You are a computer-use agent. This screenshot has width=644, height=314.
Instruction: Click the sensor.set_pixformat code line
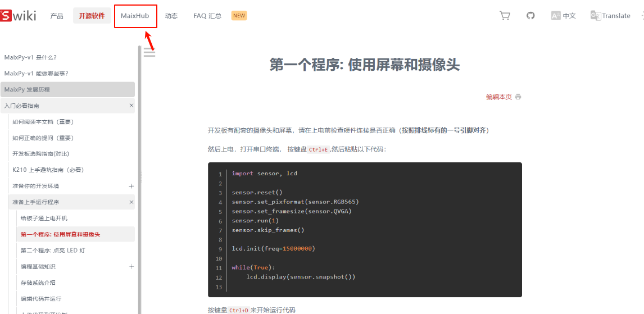click(296, 202)
